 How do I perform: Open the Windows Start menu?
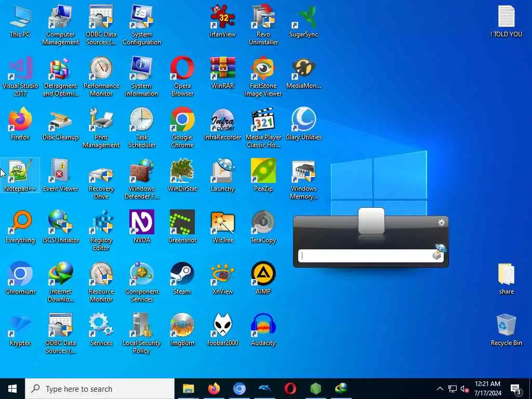click(12, 389)
